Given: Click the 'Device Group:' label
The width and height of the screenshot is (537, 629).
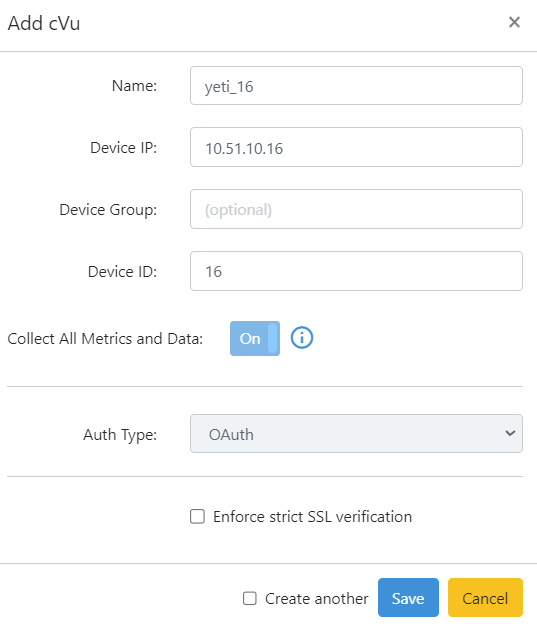Looking at the screenshot, I should coord(108,210).
